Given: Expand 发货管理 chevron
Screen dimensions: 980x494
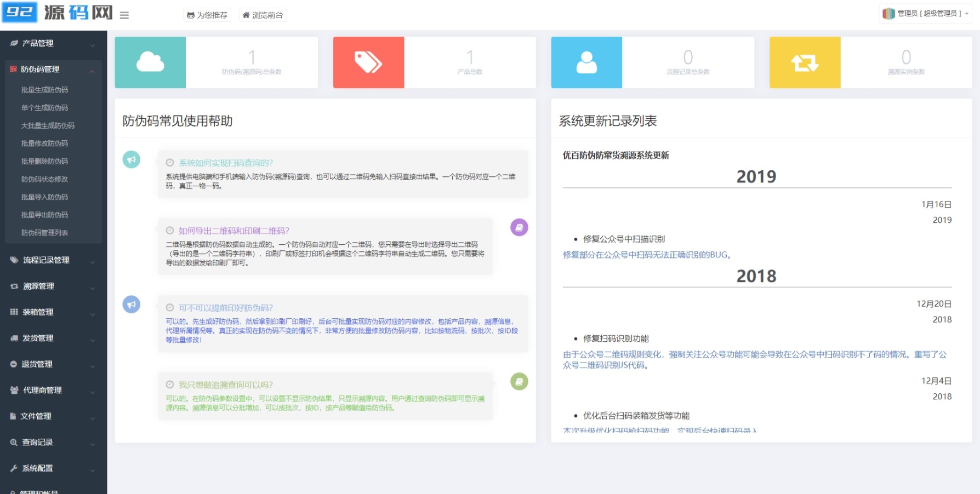Looking at the screenshot, I should click(x=93, y=340).
